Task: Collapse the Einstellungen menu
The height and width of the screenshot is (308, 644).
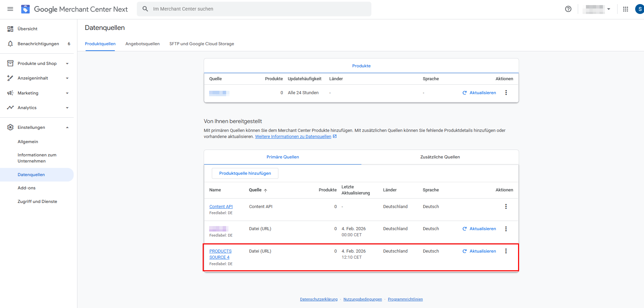Action: click(x=67, y=127)
